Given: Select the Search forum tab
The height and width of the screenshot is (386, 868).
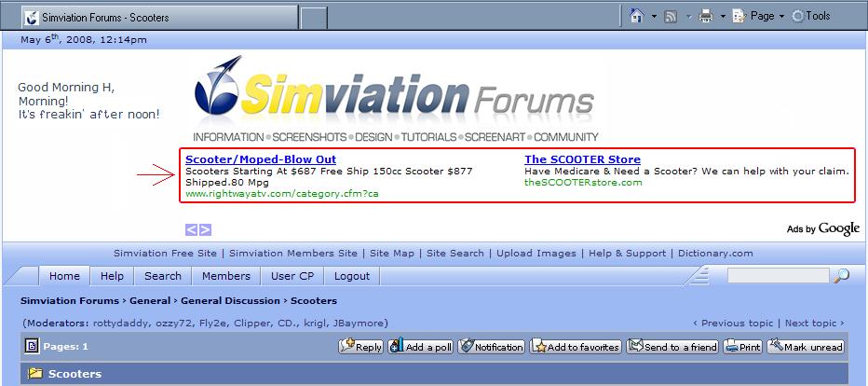Looking at the screenshot, I should point(163,276).
